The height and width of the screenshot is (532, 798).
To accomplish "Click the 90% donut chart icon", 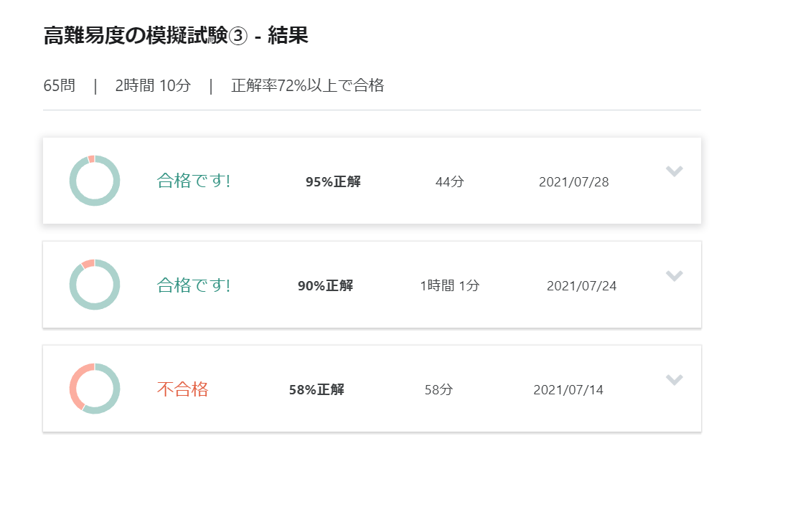I will pos(95,285).
